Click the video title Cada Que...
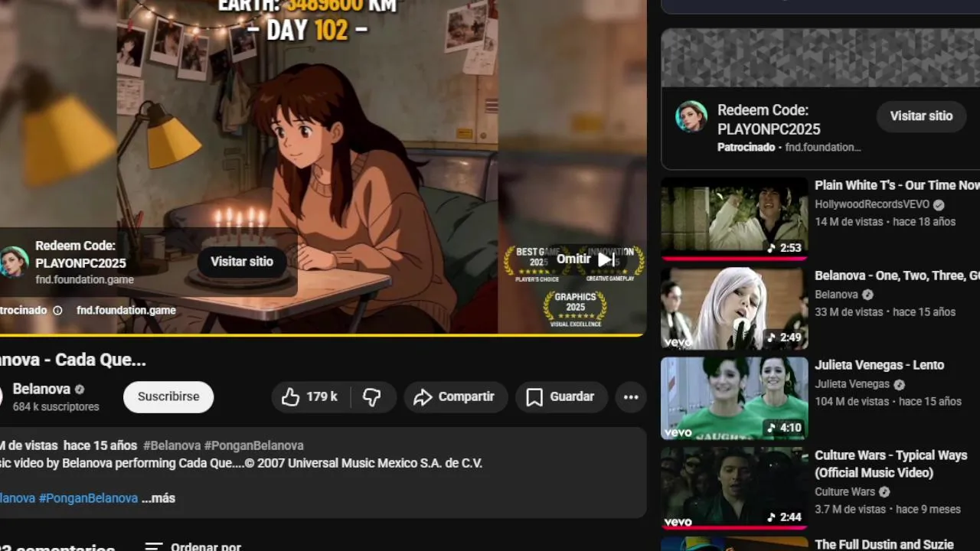Image resolution: width=980 pixels, height=551 pixels. tap(73, 360)
